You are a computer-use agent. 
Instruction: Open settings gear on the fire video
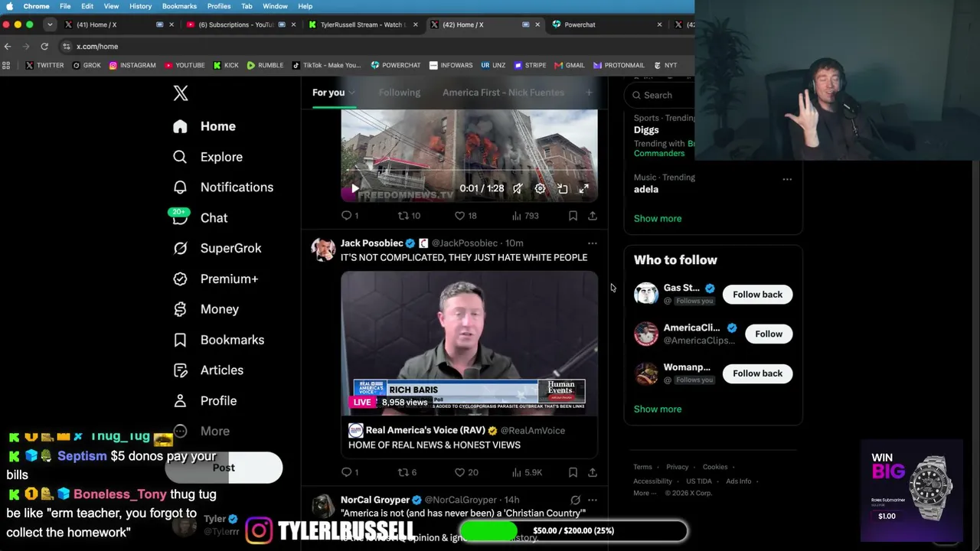[x=540, y=188]
